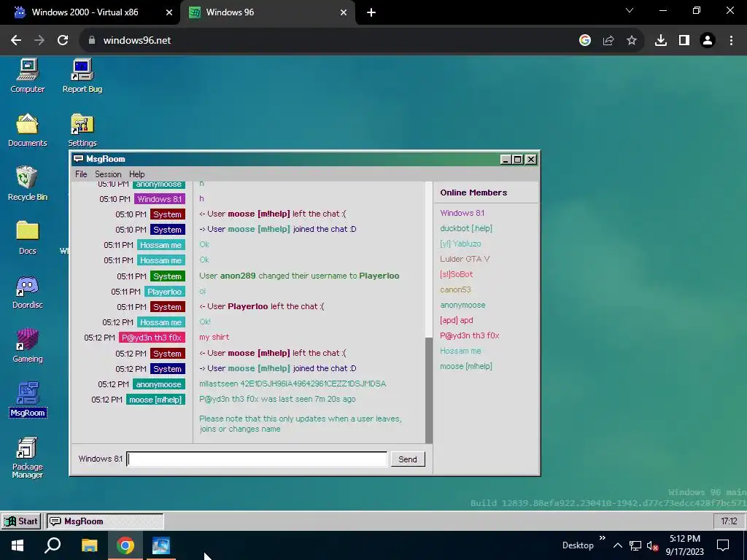This screenshot has width=747, height=560.
Task: Click the Playerloo username tag in chat
Action: tap(164, 292)
